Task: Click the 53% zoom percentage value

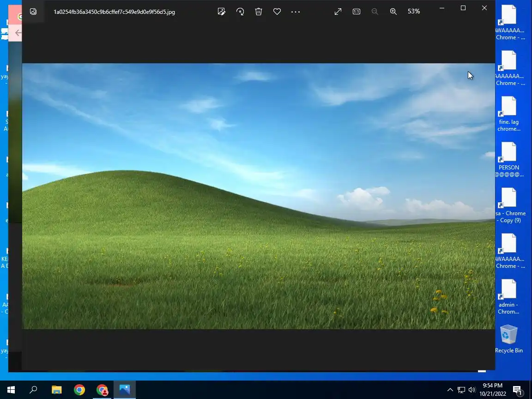Action: (x=414, y=12)
